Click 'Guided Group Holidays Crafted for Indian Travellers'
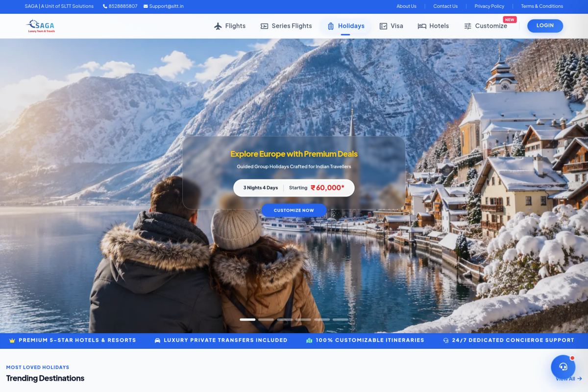 pos(294,167)
